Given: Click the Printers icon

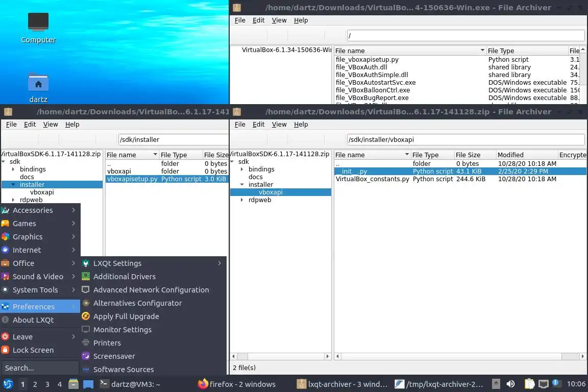Looking at the screenshot, I should point(86,343).
